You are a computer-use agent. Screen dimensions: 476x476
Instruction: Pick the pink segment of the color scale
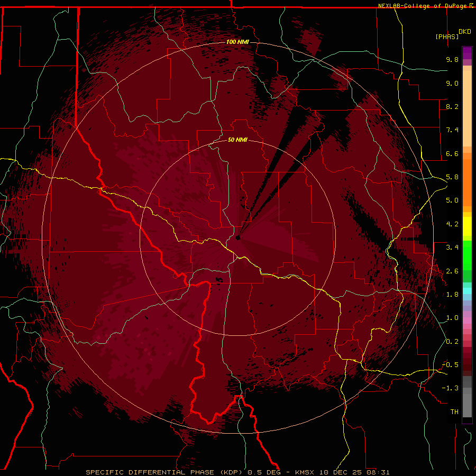click(467, 321)
